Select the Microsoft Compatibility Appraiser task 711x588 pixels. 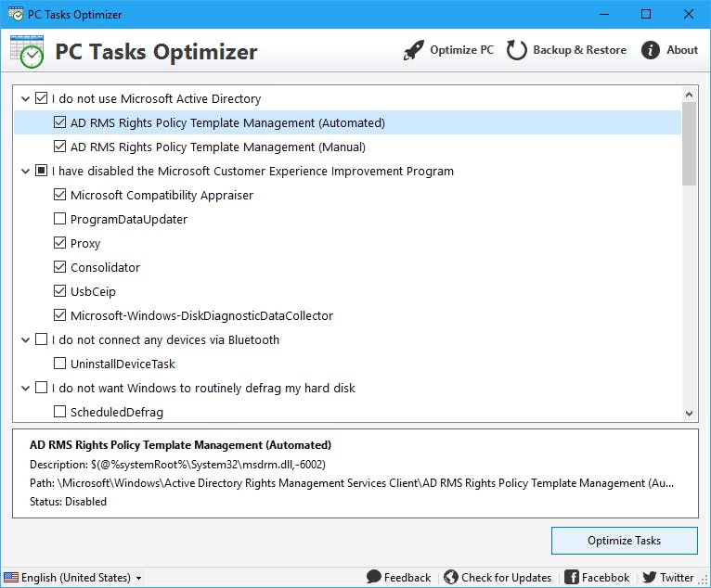click(x=162, y=196)
